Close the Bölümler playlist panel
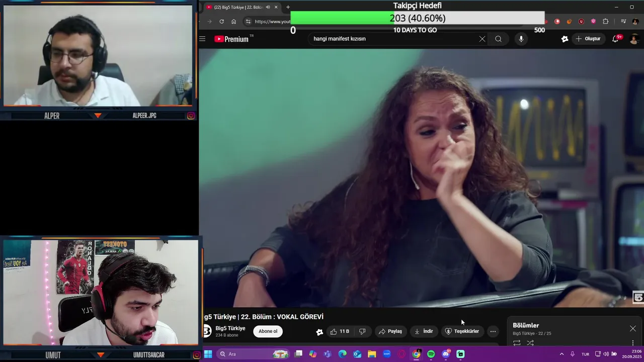The width and height of the screenshot is (644, 362). coord(632,328)
